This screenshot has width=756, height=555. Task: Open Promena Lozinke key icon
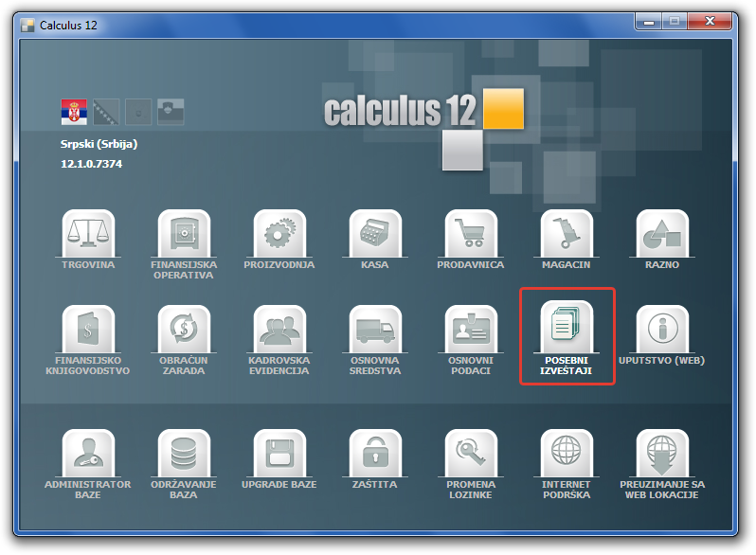click(x=471, y=454)
